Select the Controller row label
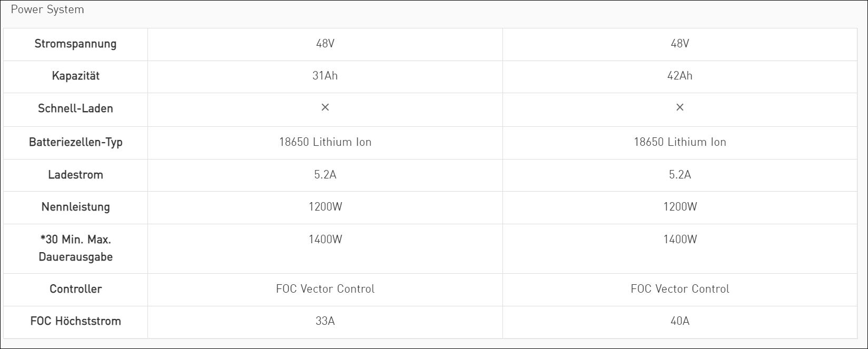This screenshot has height=349, width=868. [x=75, y=289]
